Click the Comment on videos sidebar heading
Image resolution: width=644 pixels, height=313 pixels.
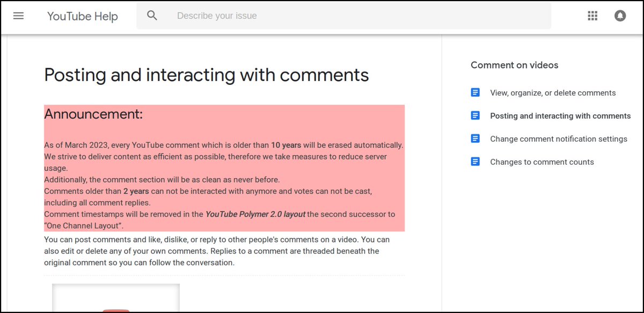pos(515,65)
